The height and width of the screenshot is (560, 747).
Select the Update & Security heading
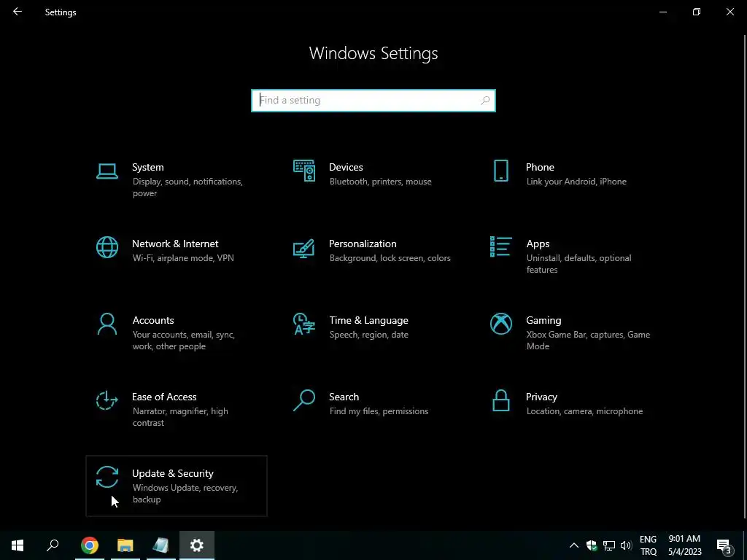(172, 474)
